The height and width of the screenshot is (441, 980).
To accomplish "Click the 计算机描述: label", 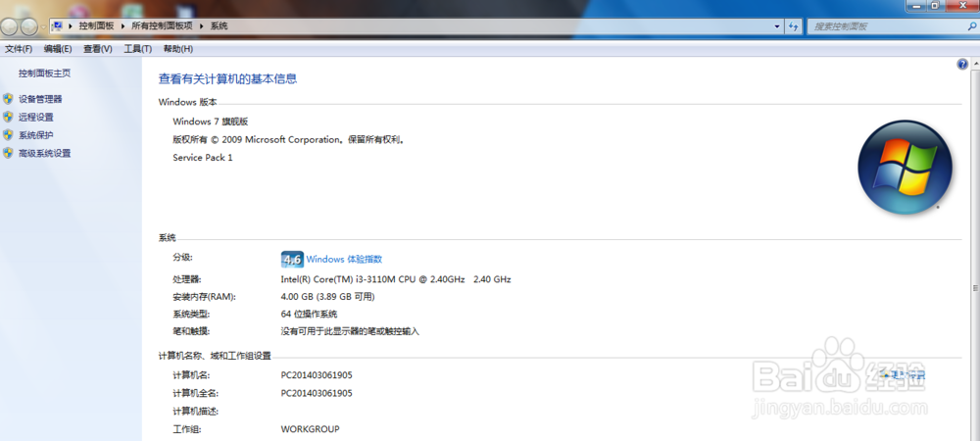I will click(x=196, y=411).
